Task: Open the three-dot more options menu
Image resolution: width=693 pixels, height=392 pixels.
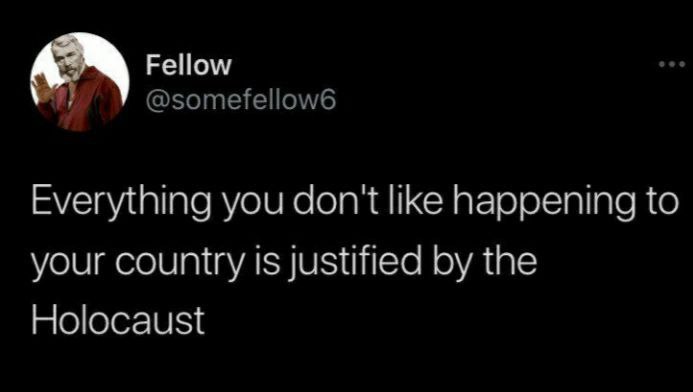Action: click(671, 65)
